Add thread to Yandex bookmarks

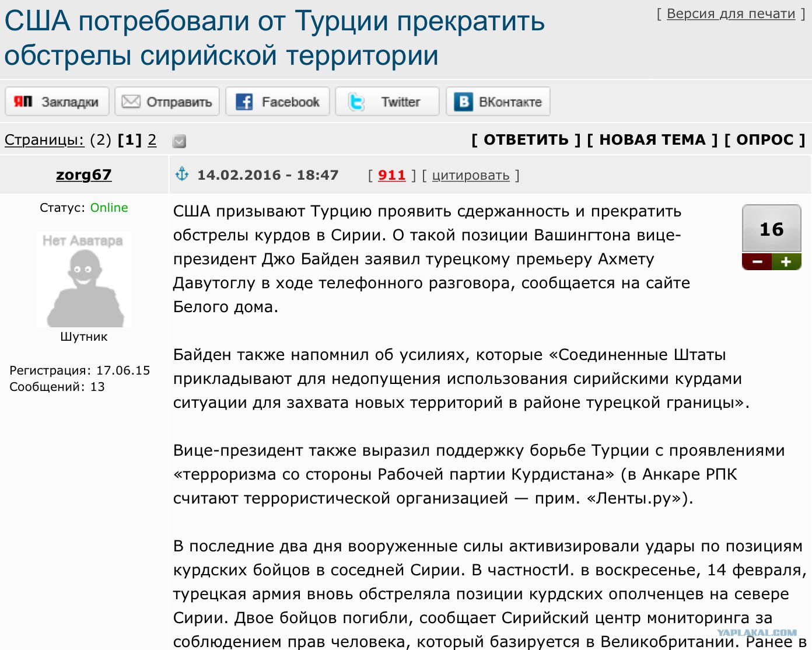[x=57, y=102]
